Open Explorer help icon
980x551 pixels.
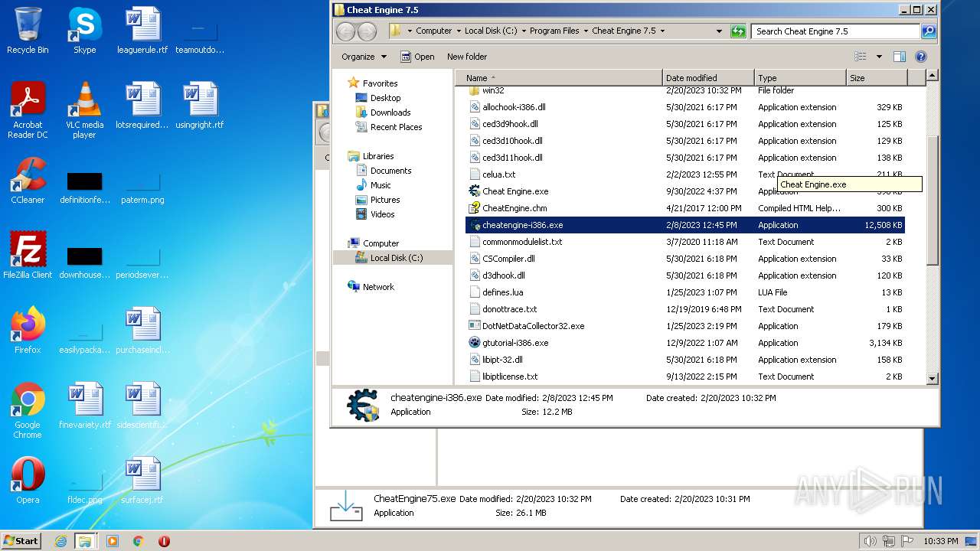point(921,57)
